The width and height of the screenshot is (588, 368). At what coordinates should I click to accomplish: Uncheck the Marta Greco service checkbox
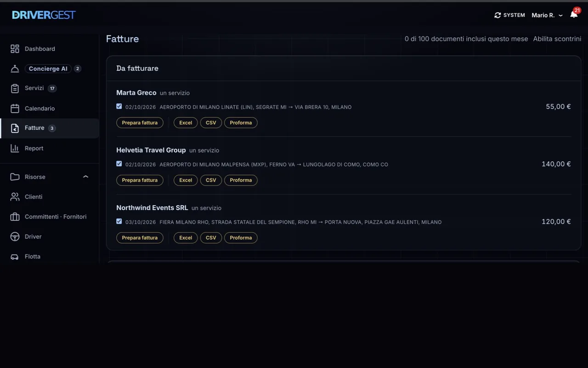coord(119,106)
